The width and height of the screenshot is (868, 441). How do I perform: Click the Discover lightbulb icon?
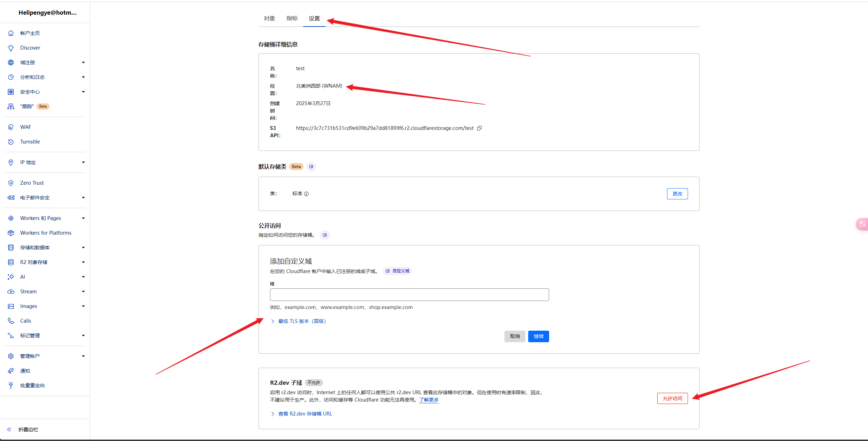click(x=11, y=48)
